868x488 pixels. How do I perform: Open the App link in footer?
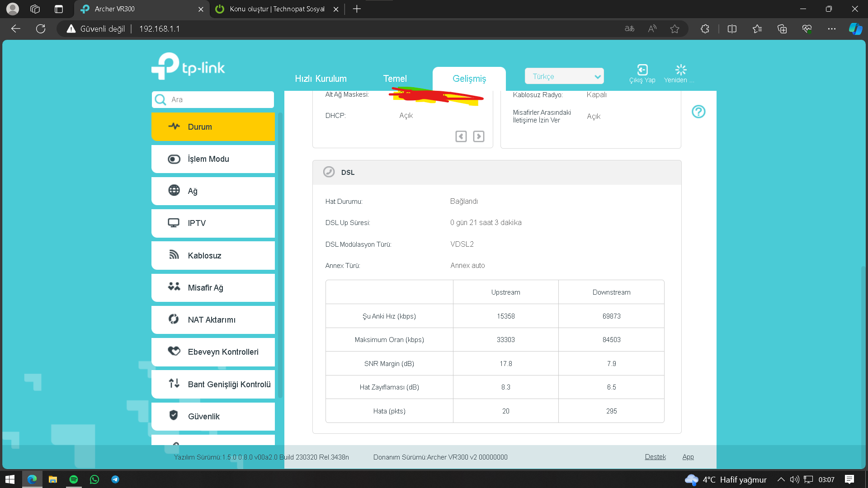coord(688,457)
